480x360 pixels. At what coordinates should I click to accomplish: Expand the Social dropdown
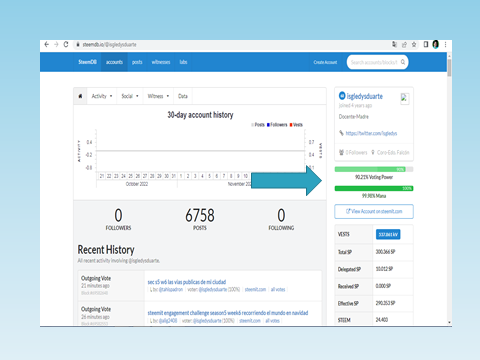point(130,96)
